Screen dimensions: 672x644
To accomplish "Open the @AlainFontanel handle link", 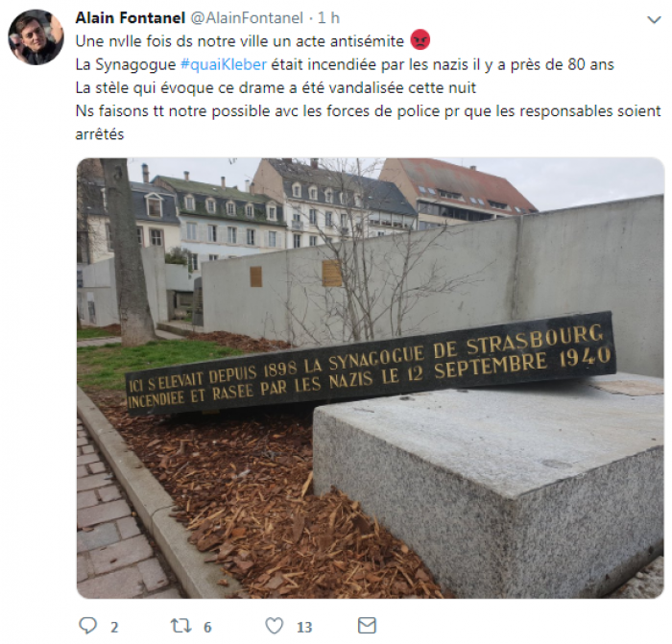I will click(247, 18).
